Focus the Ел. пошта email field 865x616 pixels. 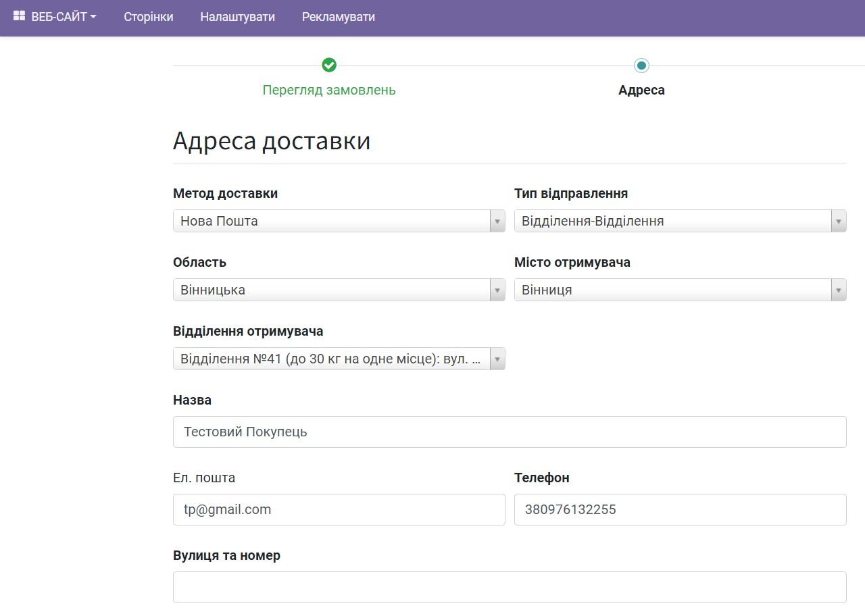pos(339,509)
